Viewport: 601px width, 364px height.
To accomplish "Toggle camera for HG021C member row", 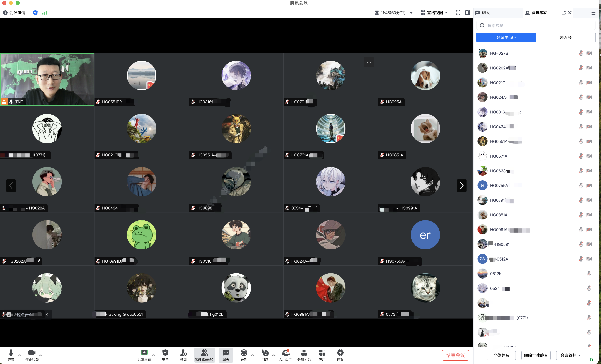I will coord(589,83).
